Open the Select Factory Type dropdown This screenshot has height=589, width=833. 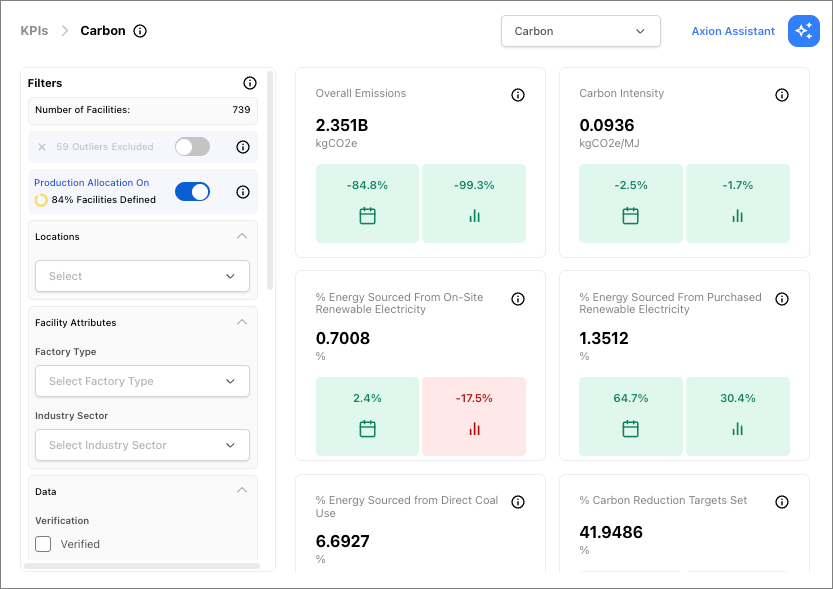tap(142, 381)
